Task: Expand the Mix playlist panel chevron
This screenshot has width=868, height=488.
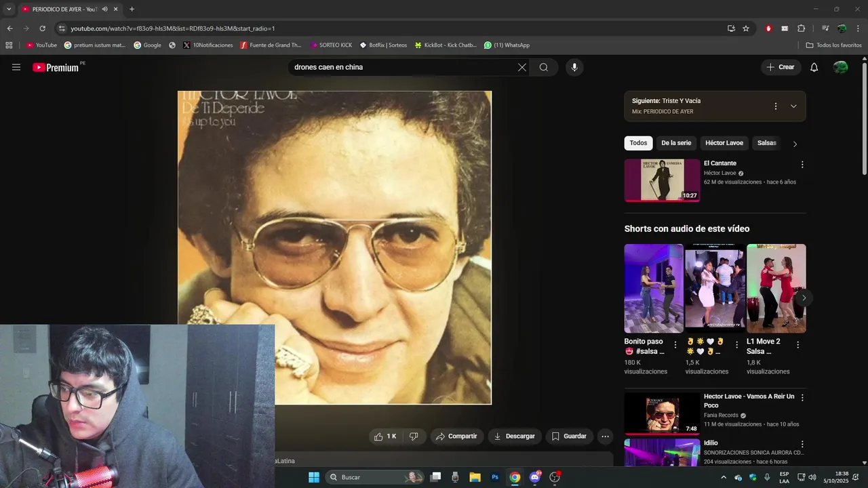Action: click(793, 106)
